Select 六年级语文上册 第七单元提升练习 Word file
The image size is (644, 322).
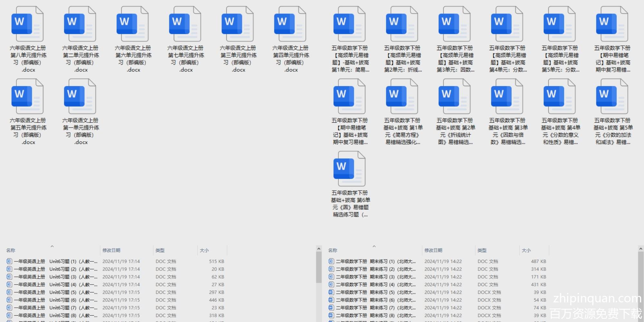point(185,24)
